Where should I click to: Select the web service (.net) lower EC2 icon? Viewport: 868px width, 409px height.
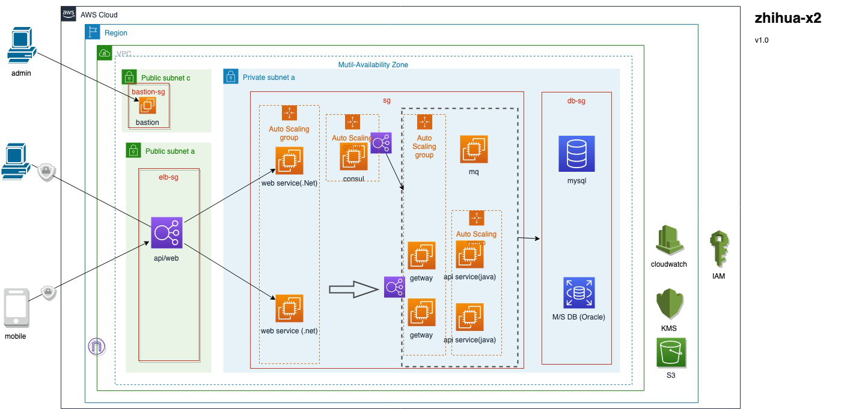289,308
